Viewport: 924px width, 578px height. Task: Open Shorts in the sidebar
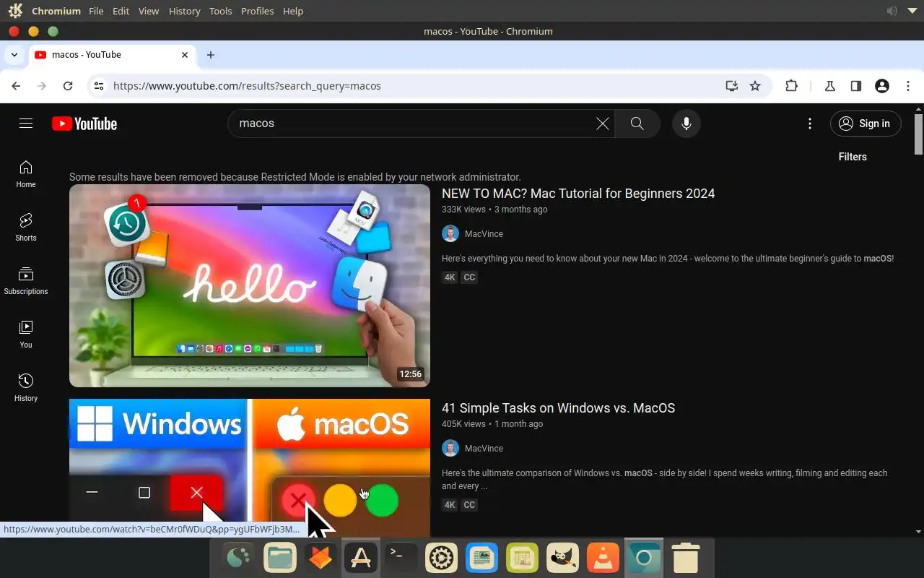[26, 228]
